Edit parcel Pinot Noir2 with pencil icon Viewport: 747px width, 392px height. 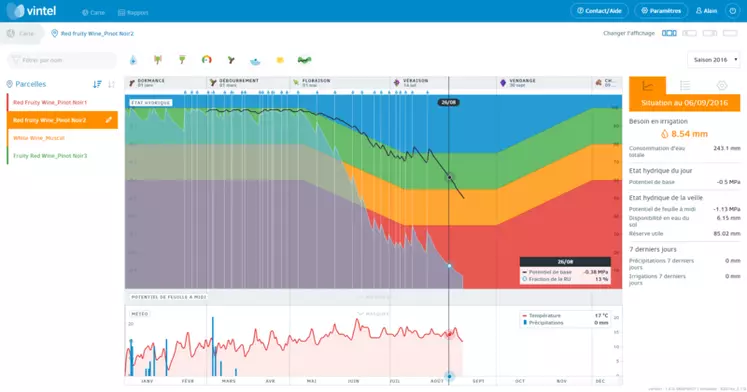(109, 120)
